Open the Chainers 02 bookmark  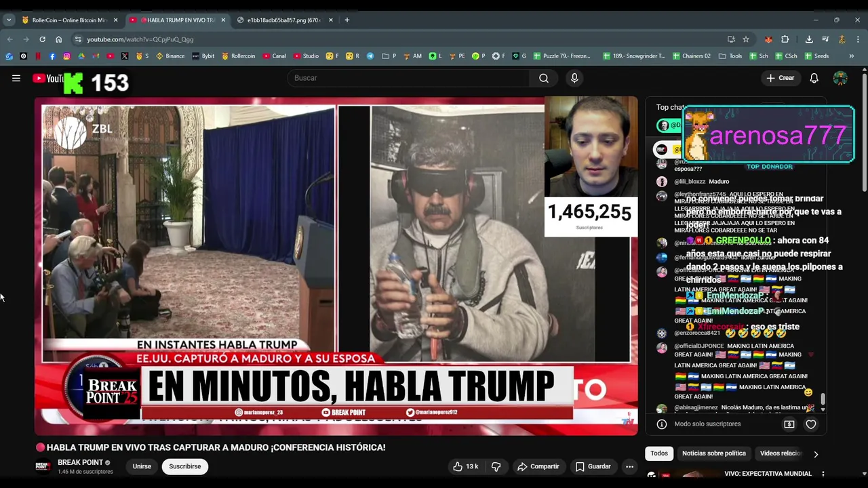(692, 56)
